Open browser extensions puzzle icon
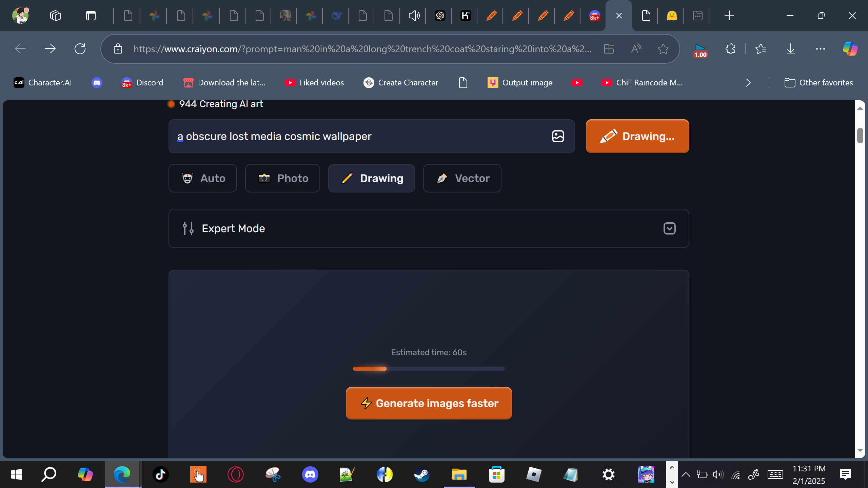 pyautogui.click(x=730, y=49)
